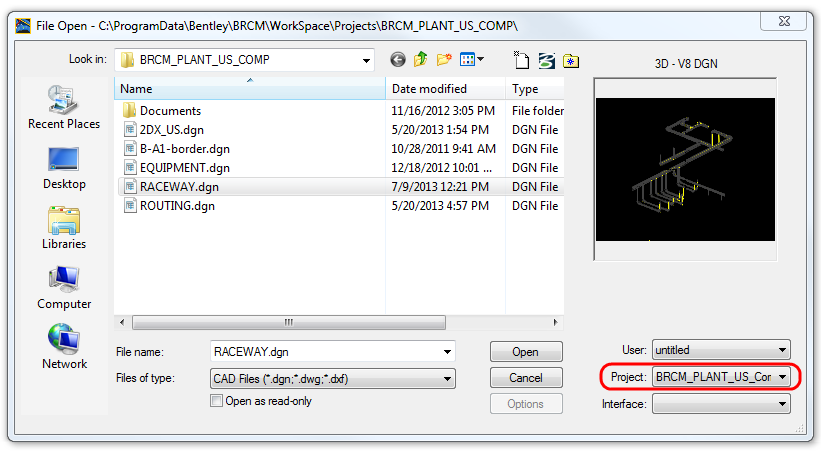Click the MicroStation title bar icon

click(x=23, y=25)
